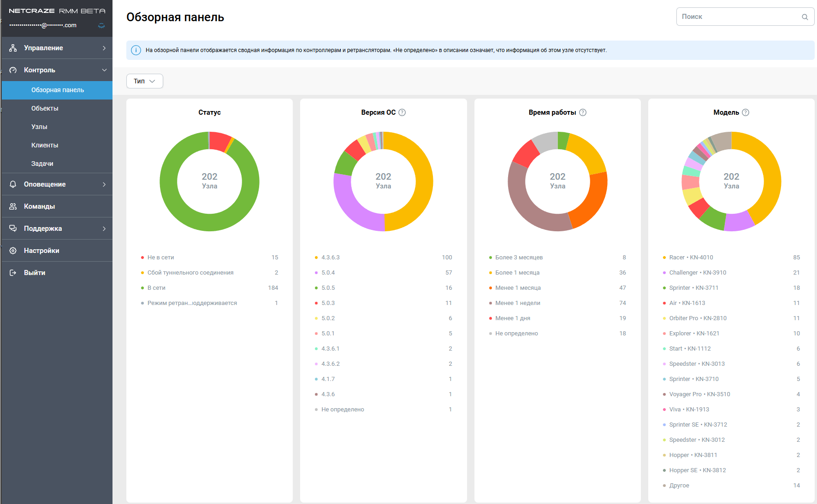Click the help icon beside Модель

click(746, 112)
